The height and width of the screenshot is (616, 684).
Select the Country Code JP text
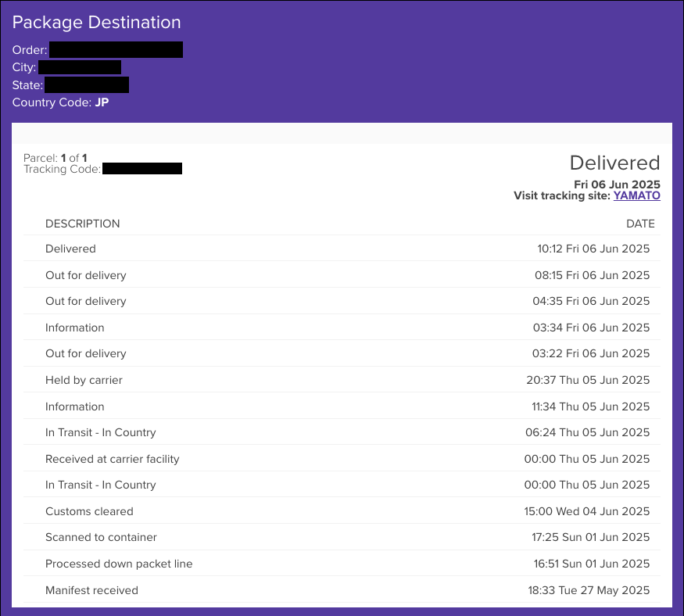tap(61, 102)
